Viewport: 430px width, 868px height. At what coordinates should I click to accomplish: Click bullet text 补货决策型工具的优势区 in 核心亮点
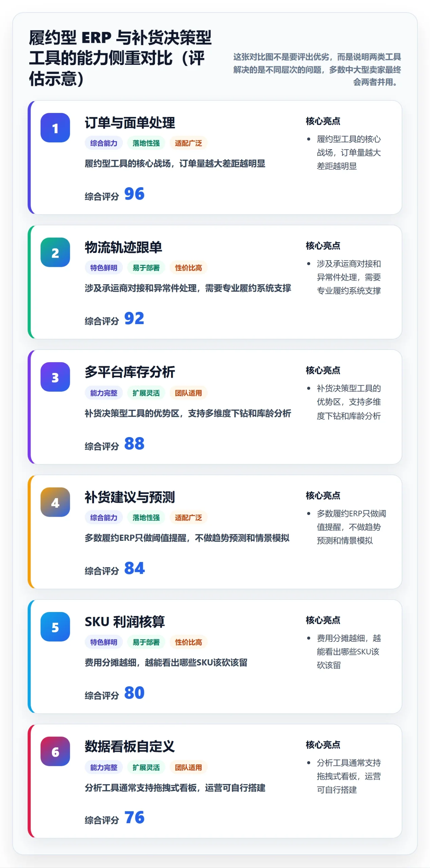point(349,402)
